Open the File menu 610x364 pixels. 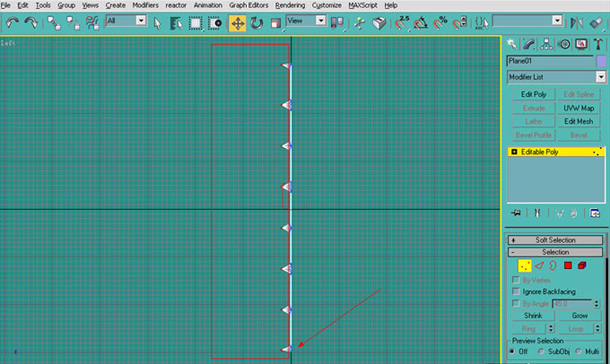(x=5, y=5)
